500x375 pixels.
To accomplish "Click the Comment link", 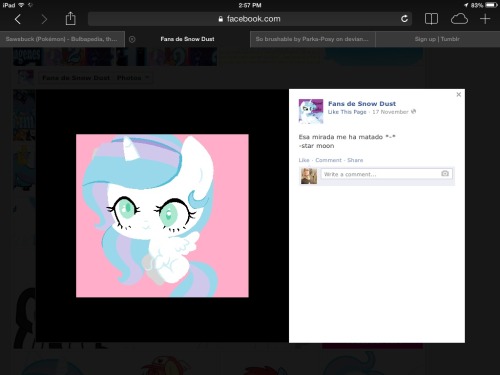I will point(328,160).
